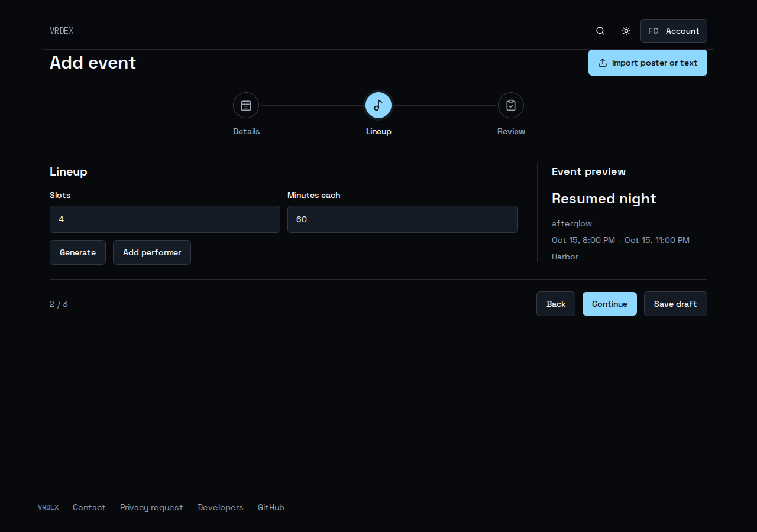Click the VRDEX text in footer

(48, 507)
